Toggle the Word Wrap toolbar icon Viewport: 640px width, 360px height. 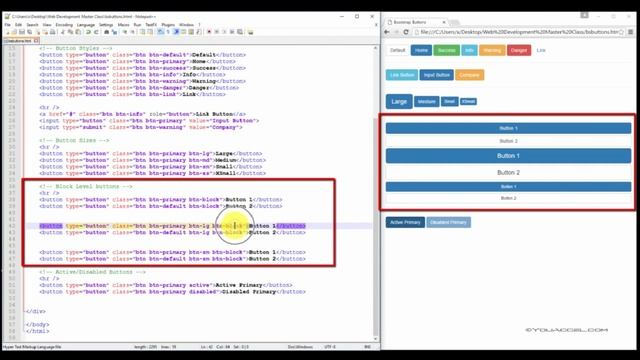[x=160, y=32]
